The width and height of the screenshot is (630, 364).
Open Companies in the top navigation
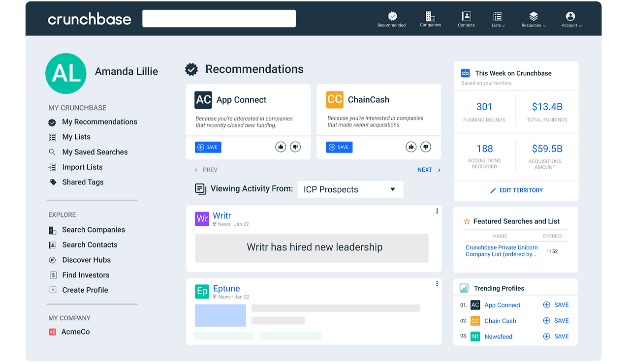(431, 19)
